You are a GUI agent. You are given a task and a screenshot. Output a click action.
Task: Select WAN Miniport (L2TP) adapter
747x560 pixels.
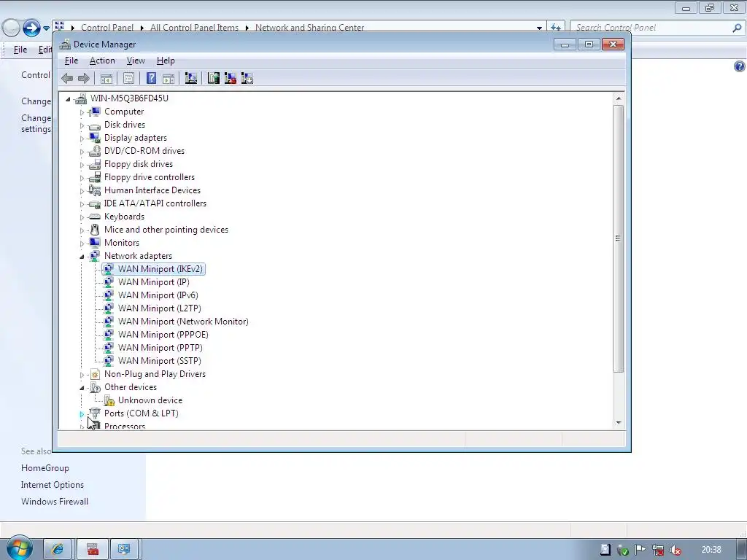tap(160, 308)
